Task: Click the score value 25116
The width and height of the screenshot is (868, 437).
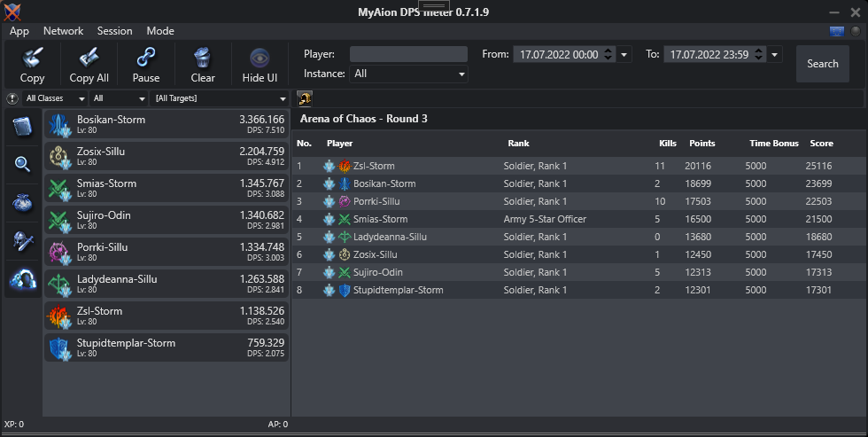Action: click(818, 166)
